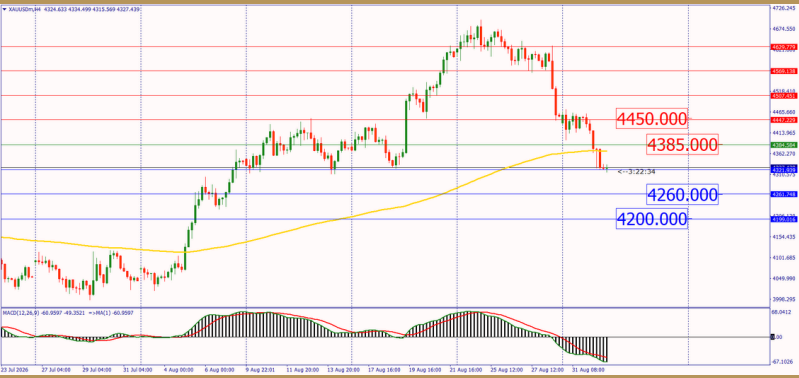Click the -67.1026 MACD scale value

783,362
